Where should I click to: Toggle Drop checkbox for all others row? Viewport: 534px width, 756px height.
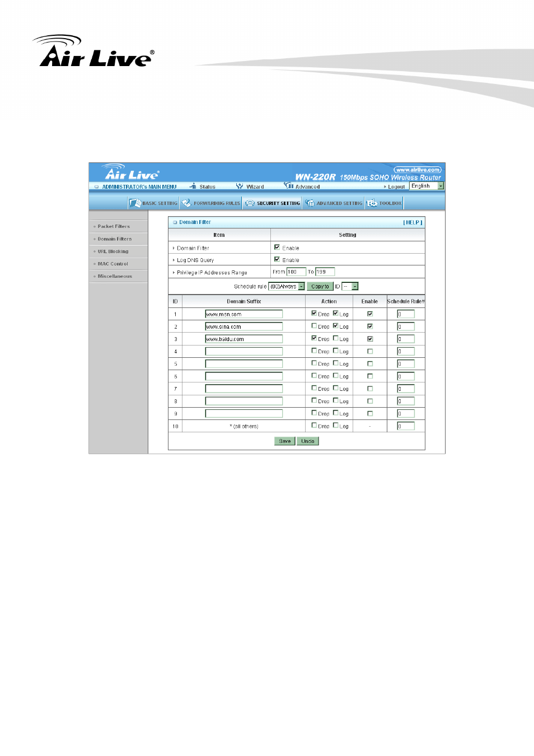tap(314, 425)
